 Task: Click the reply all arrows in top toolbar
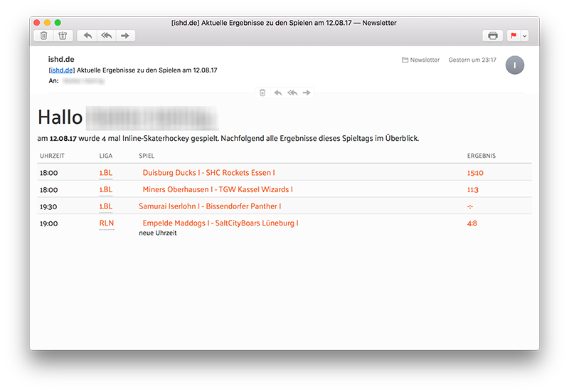click(106, 36)
